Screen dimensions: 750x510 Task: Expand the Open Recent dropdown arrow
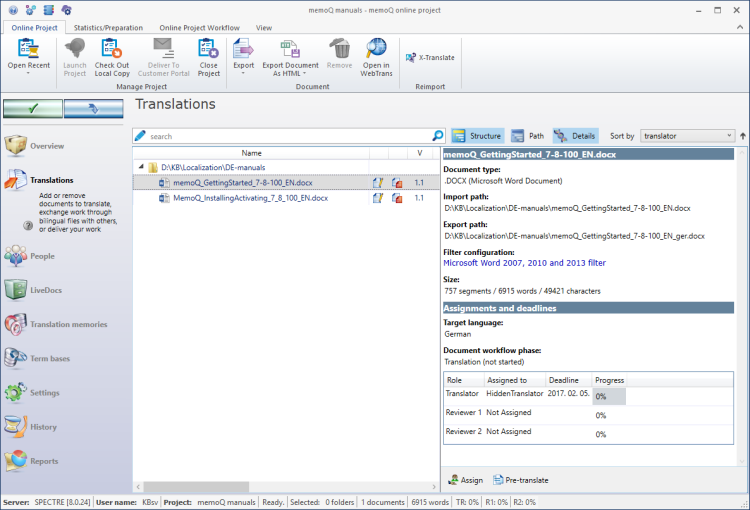point(28,73)
